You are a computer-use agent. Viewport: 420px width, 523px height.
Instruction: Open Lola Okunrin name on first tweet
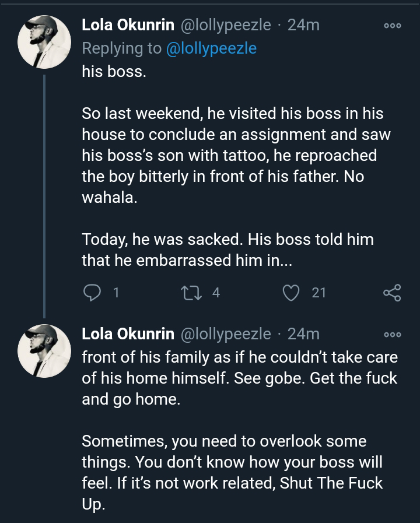point(128,25)
